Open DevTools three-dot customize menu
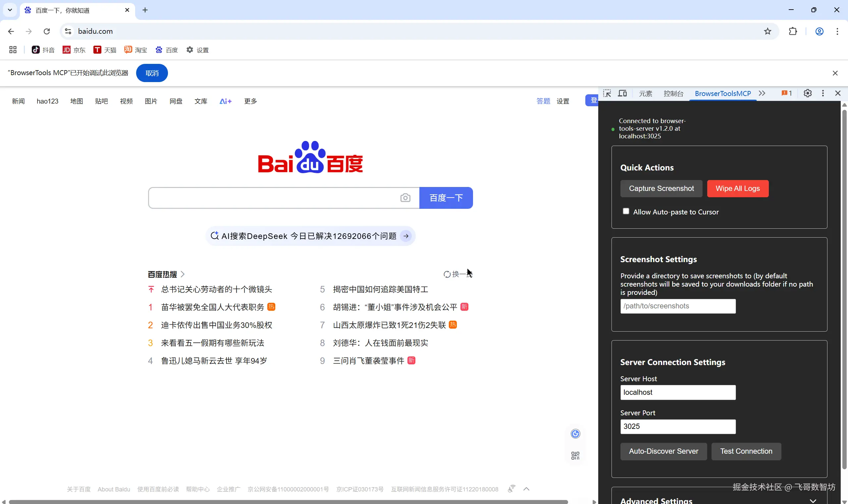Image resolution: width=848 pixels, height=504 pixels. click(823, 93)
